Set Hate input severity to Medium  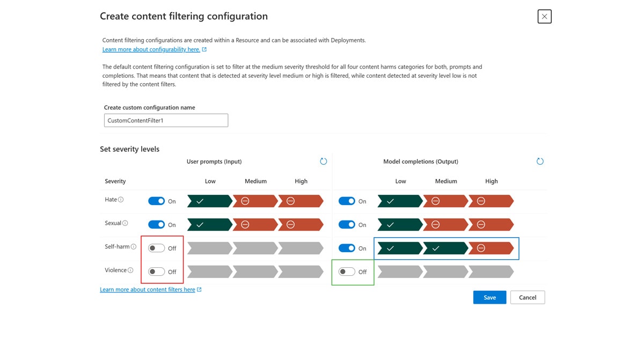[255, 201]
